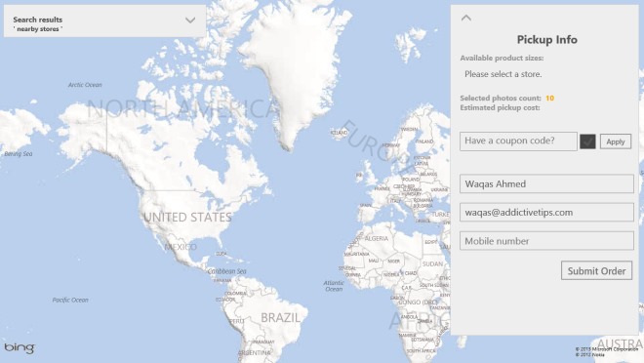Click the selected photos count value 10

[549, 99]
